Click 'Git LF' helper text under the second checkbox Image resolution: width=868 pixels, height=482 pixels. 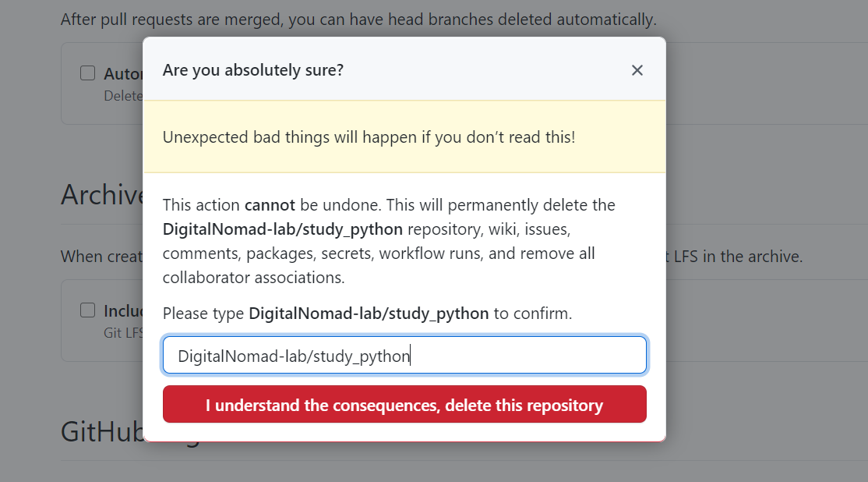123,332
